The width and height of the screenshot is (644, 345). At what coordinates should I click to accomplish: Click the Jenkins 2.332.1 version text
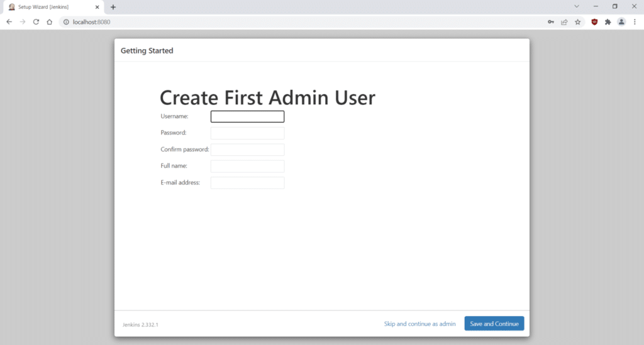(x=140, y=324)
